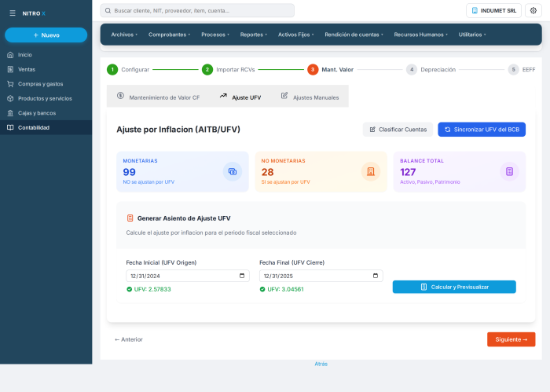Image resolution: width=550 pixels, height=392 pixels.
Task: Focus the search client/NIT field
Action: [x=197, y=10]
